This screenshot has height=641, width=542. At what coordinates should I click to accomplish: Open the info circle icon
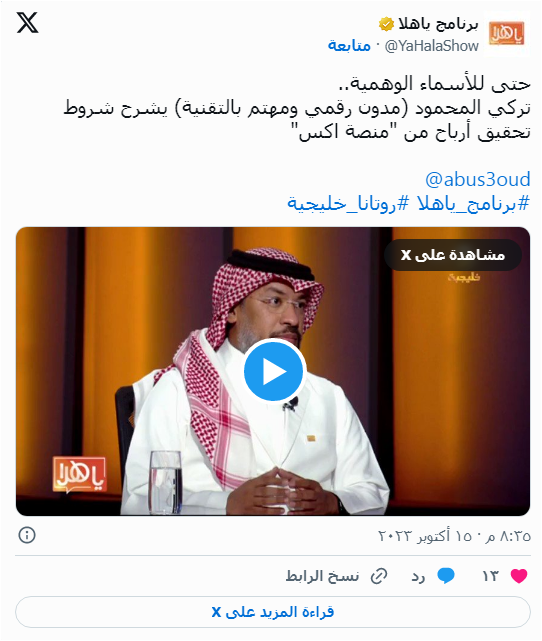(27, 535)
